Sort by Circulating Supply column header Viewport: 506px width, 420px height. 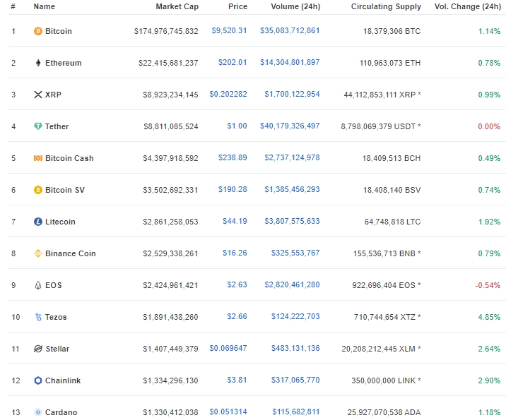pyautogui.click(x=386, y=6)
